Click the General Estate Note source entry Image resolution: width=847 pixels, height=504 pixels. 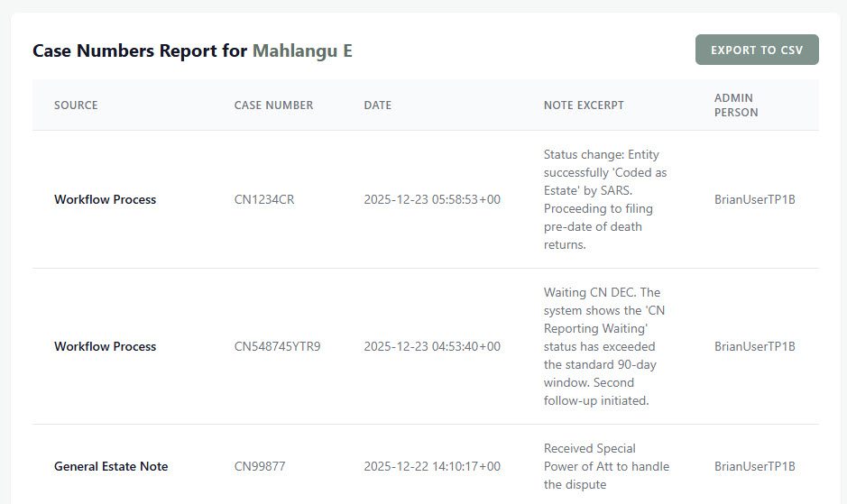coord(111,466)
